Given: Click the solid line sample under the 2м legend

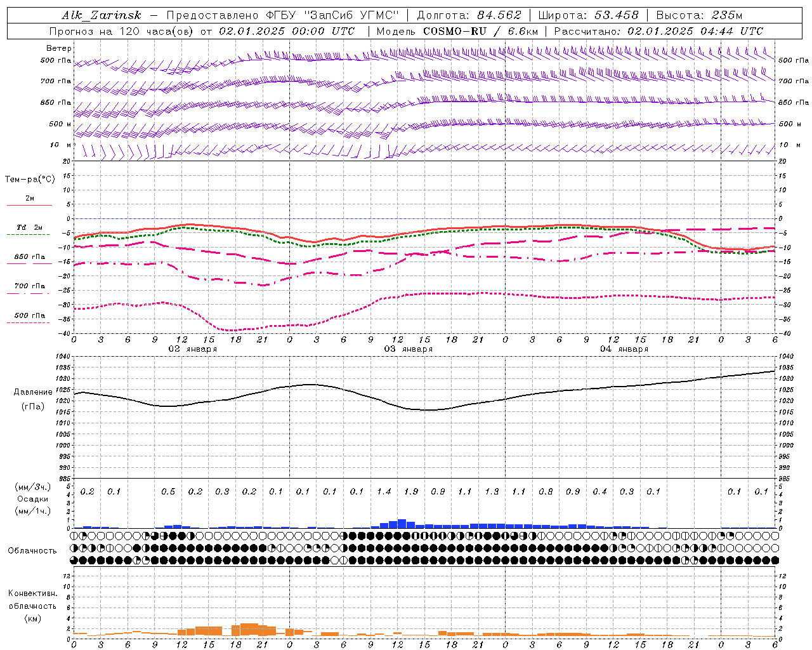Looking at the screenshot, I should click(29, 205).
